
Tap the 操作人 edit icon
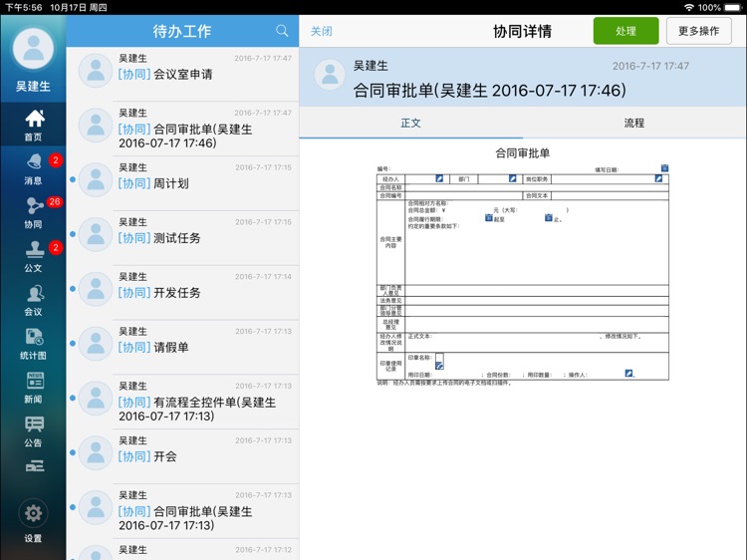628,374
